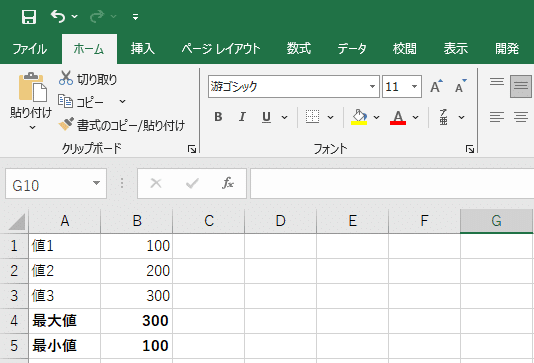Toggle italic formatting (I)
The width and height of the screenshot is (534, 363).
coord(242,117)
